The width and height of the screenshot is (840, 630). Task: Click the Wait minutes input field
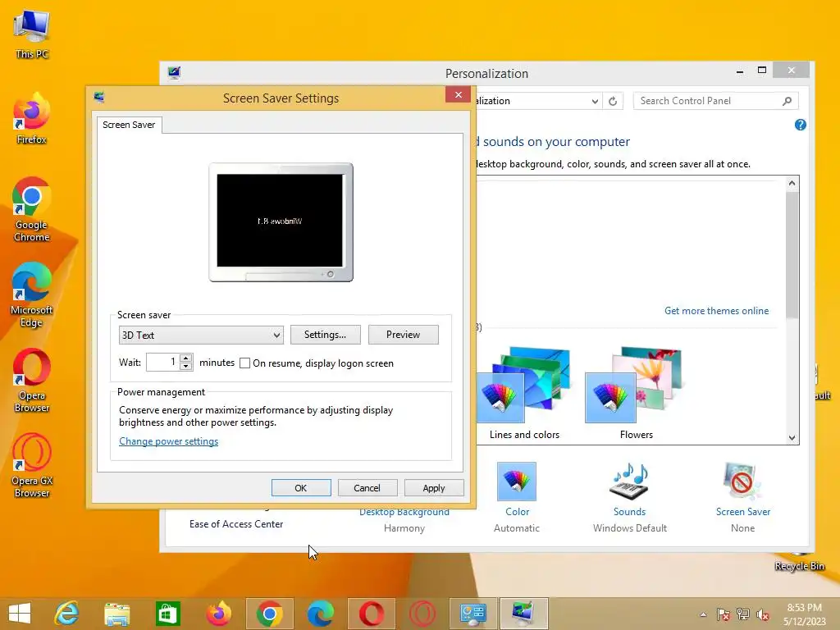[163, 362]
